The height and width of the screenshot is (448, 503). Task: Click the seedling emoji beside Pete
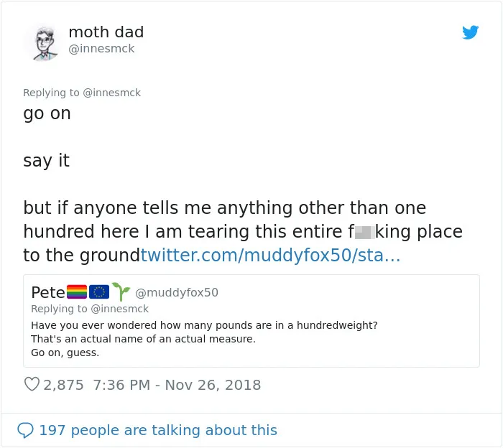click(x=121, y=291)
